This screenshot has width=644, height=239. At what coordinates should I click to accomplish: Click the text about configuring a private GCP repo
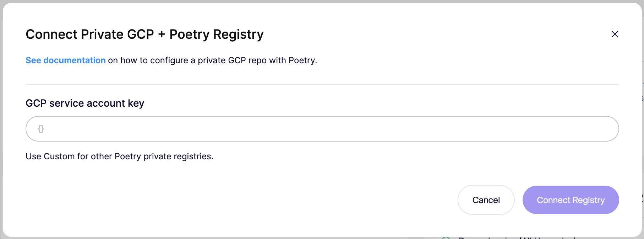[212, 60]
